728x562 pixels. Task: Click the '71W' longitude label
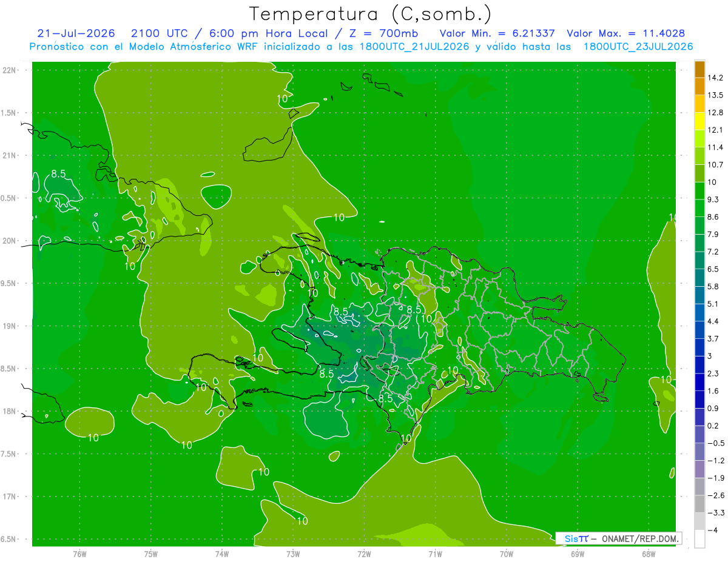(435, 554)
